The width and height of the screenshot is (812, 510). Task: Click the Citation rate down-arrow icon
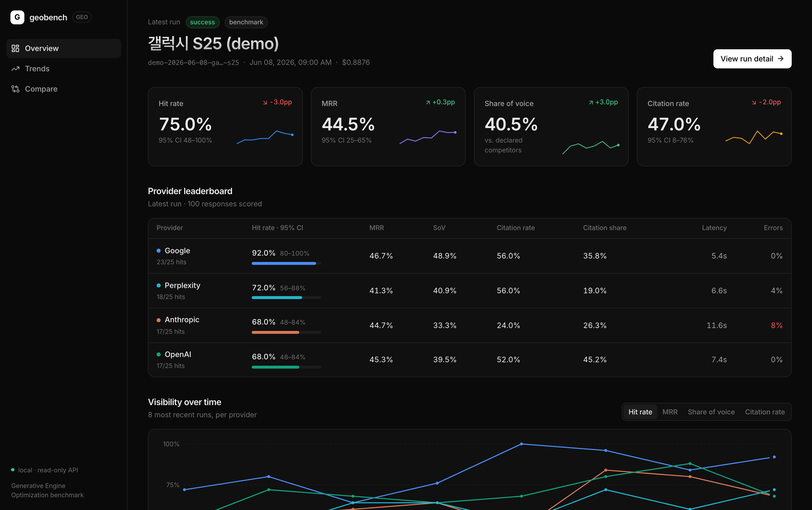(x=754, y=102)
